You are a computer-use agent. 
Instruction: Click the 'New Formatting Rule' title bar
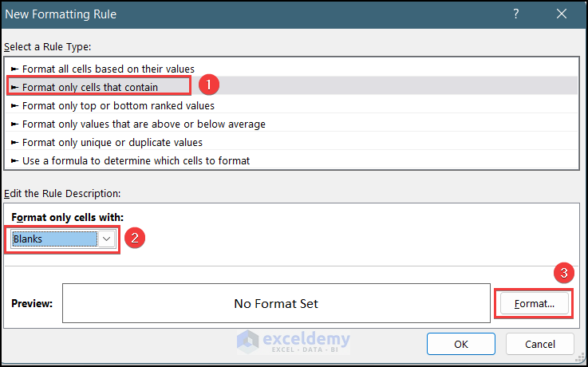239,15
